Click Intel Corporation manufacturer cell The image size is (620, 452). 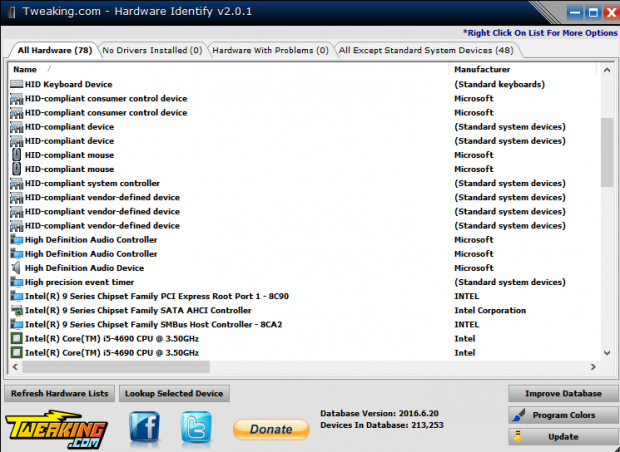(x=490, y=310)
